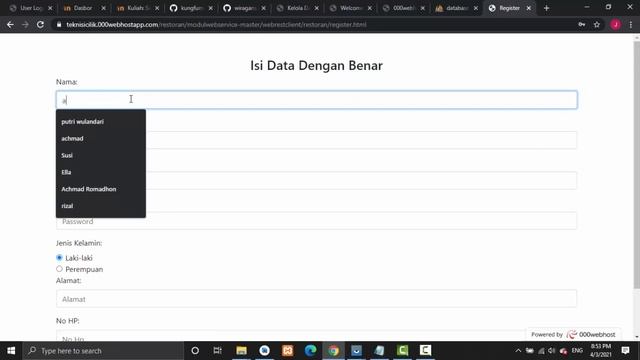Open the clock and date in taskbar

coord(601,351)
